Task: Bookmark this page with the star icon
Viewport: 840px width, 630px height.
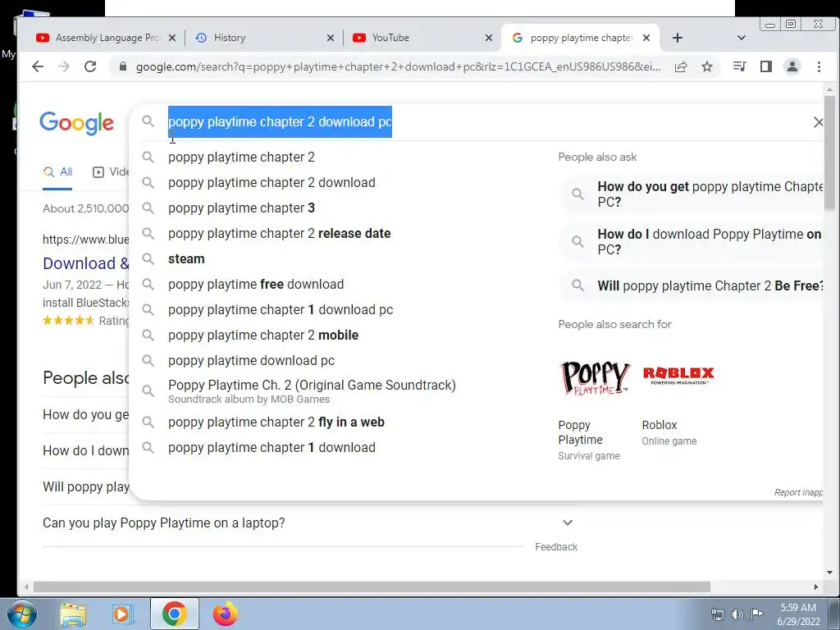Action: point(707,66)
